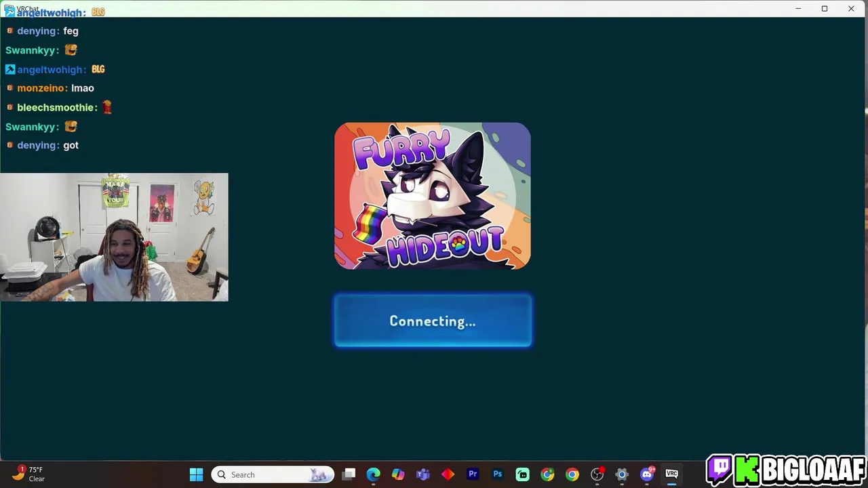The width and height of the screenshot is (868, 488).
Task: Click the taskbar Search box
Action: tap(273, 474)
